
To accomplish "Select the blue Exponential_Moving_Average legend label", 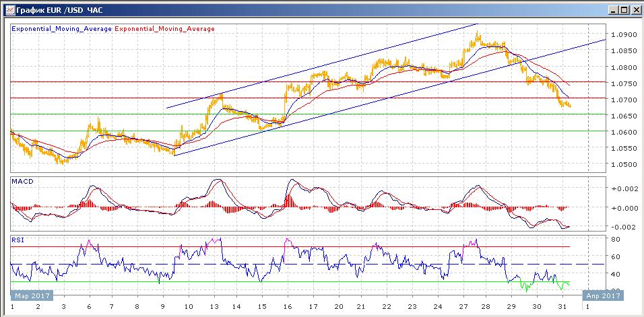I will point(61,29).
